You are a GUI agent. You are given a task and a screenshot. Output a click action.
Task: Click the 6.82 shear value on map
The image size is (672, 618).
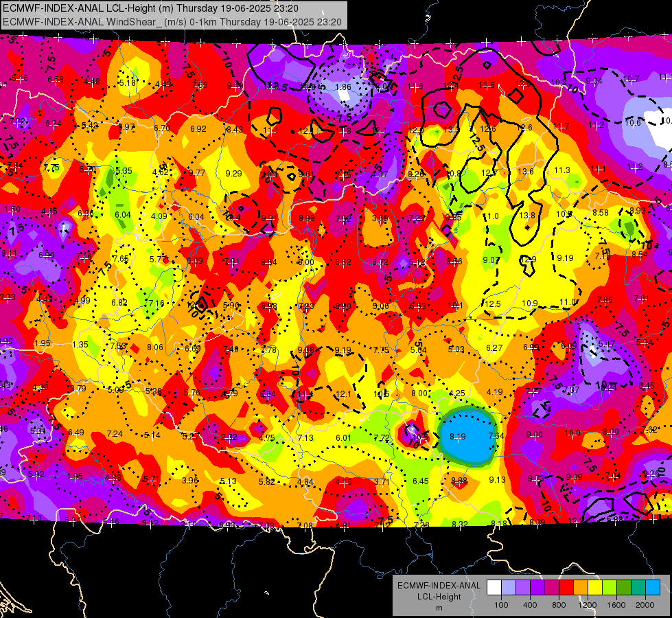coord(119,302)
